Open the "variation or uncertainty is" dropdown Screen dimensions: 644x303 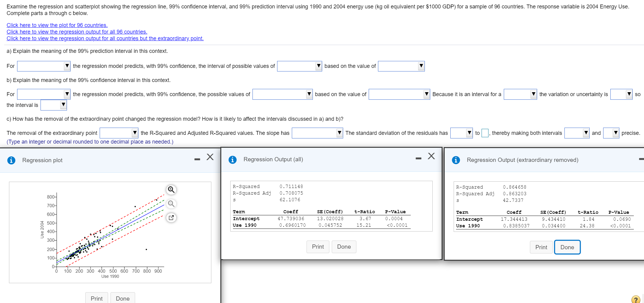click(x=621, y=94)
